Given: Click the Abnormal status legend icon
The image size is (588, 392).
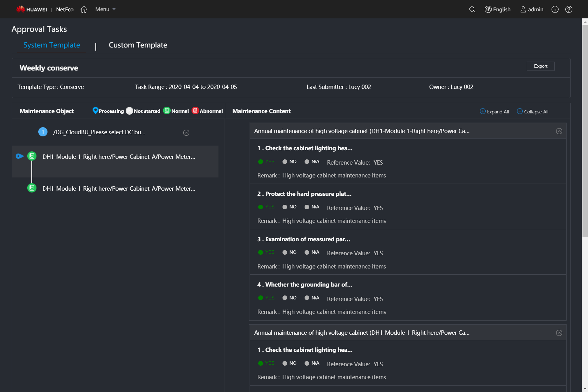Looking at the screenshot, I should pos(195,111).
